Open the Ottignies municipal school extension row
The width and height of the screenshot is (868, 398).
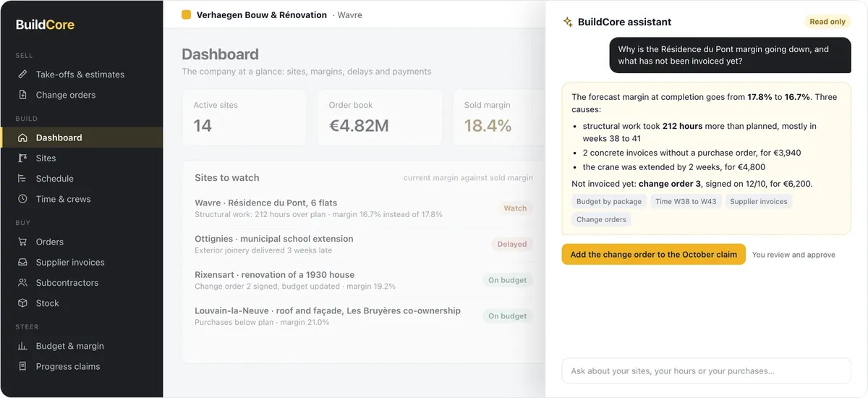364,245
